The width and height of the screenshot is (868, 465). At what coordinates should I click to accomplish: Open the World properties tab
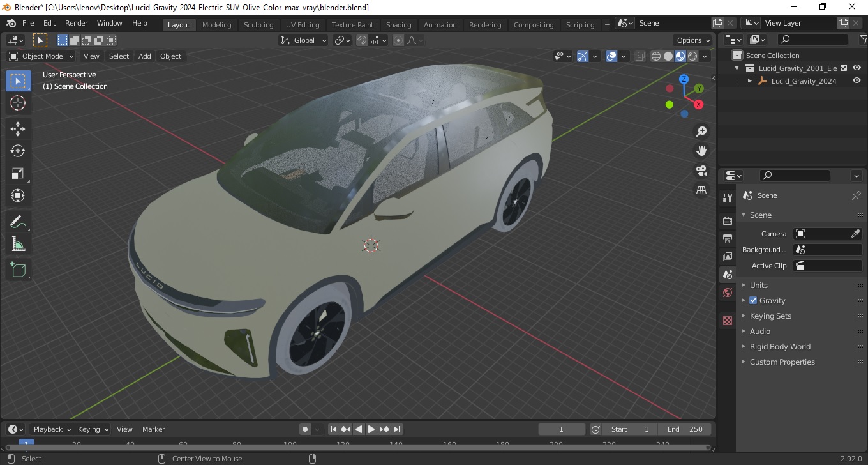tap(728, 293)
